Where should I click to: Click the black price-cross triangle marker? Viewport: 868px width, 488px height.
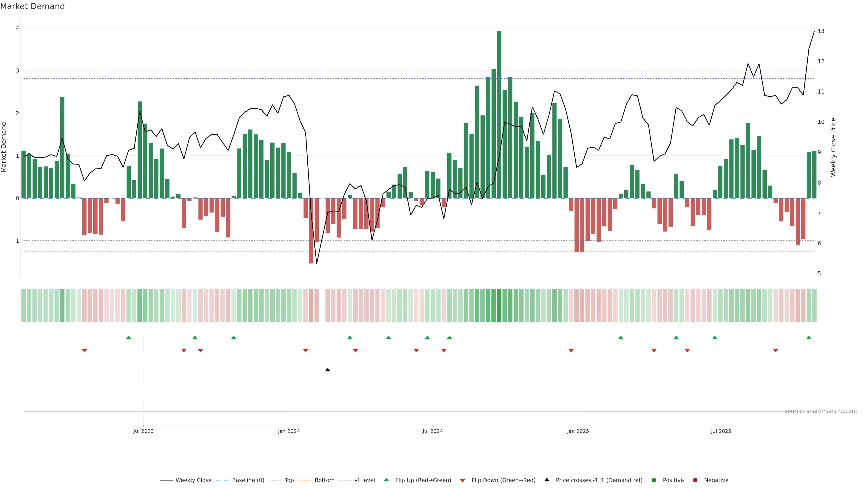coord(328,370)
